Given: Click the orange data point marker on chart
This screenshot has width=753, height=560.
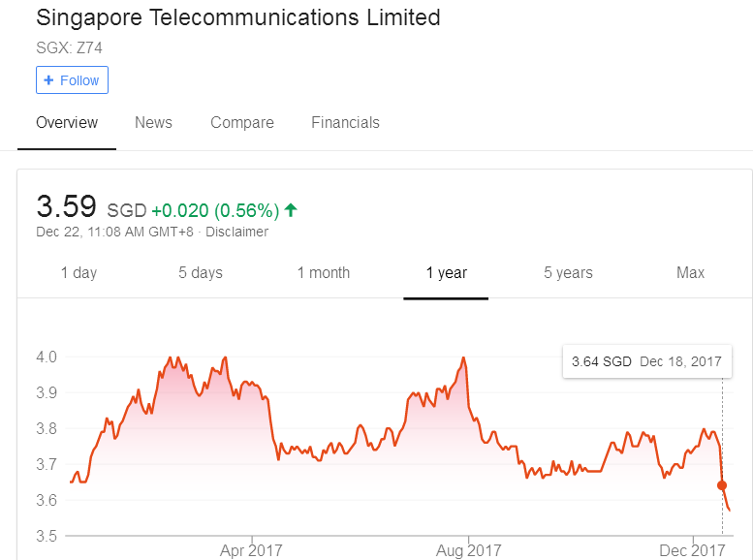Looking at the screenshot, I should [722, 485].
